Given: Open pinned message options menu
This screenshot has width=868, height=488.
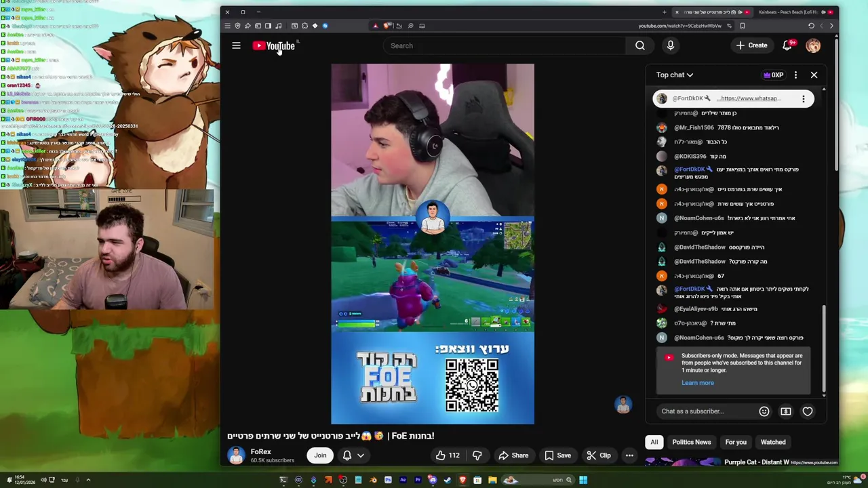Looking at the screenshot, I should point(804,98).
